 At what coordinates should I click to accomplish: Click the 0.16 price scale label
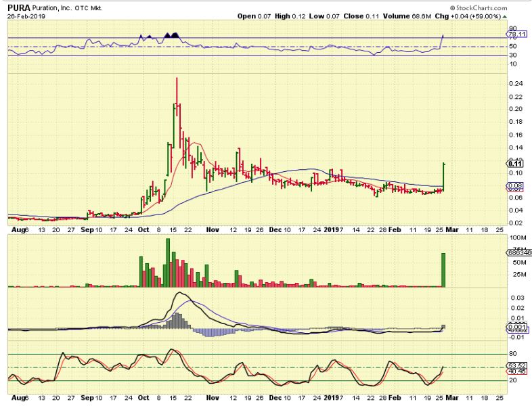tap(516, 135)
